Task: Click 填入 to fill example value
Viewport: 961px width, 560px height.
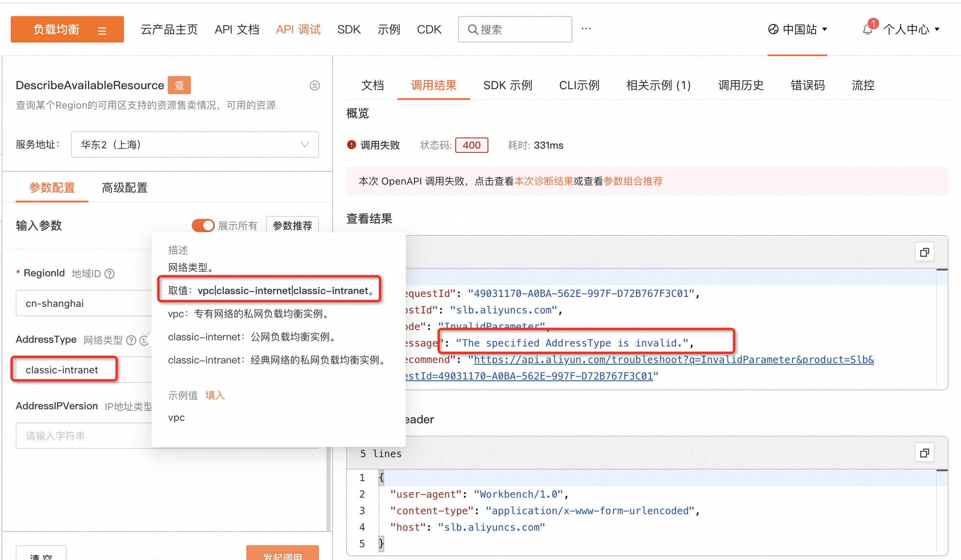Action: click(215, 396)
